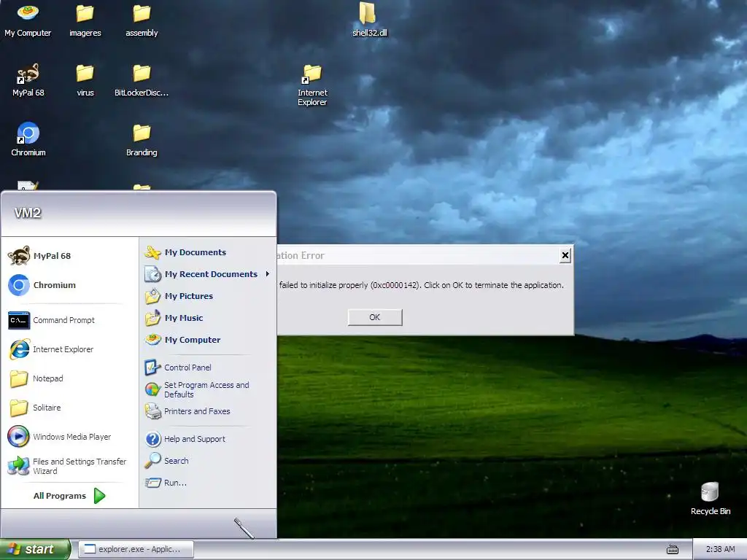Click OK in the Application Error dialog
This screenshot has width=747, height=560.
tap(375, 317)
